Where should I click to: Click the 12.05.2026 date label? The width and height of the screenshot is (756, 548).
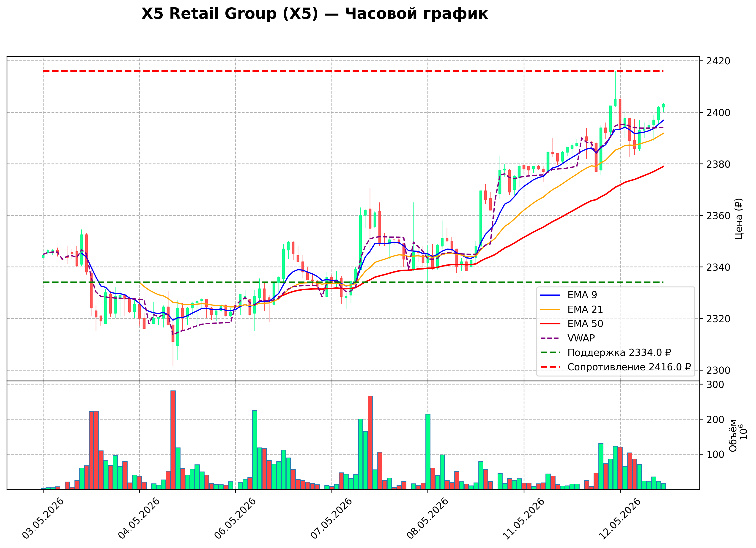coord(620,518)
